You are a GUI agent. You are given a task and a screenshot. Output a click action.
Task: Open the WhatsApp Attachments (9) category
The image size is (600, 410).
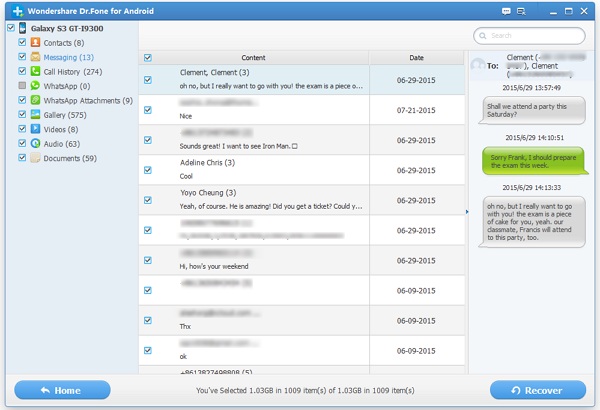(x=88, y=101)
